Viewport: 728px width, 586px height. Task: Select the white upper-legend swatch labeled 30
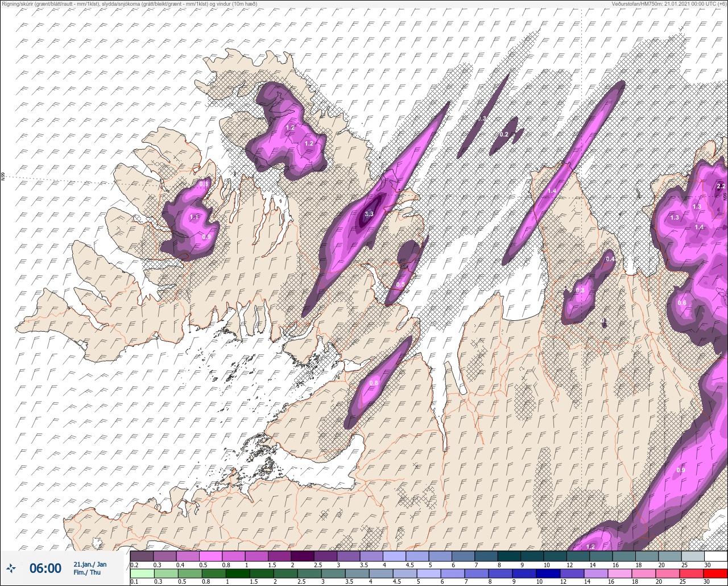tap(715, 555)
